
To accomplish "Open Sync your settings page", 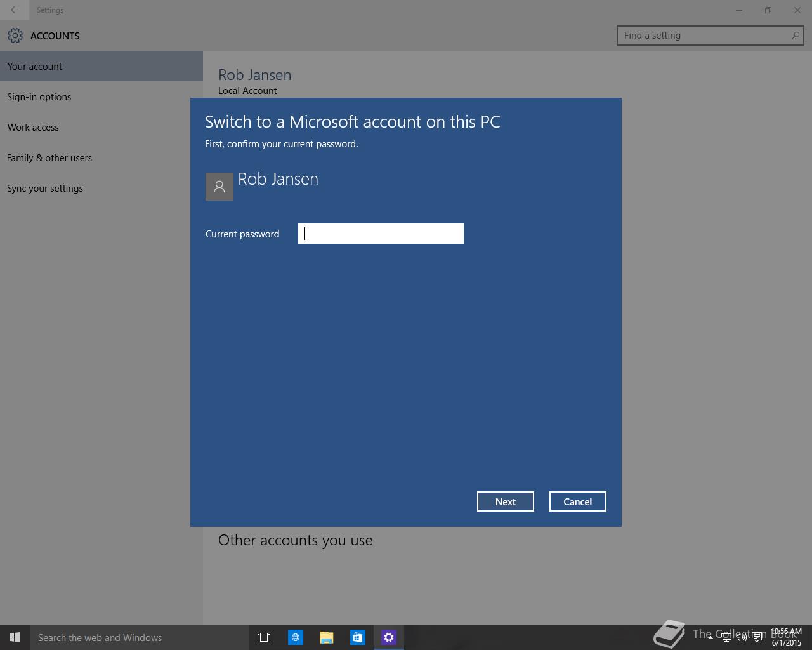I will pos(101,188).
